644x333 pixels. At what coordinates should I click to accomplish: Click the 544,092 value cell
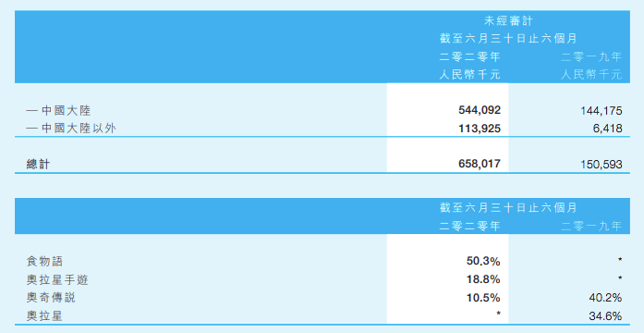[x=480, y=110]
